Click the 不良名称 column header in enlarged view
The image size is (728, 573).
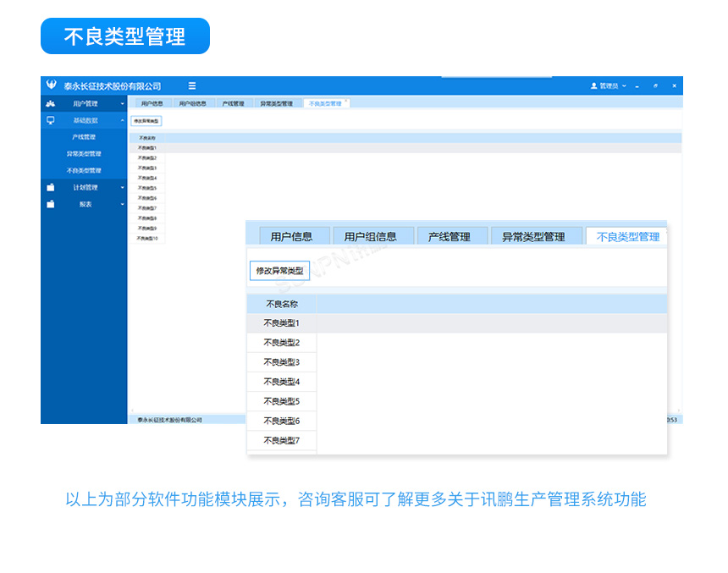click(281, 304)
